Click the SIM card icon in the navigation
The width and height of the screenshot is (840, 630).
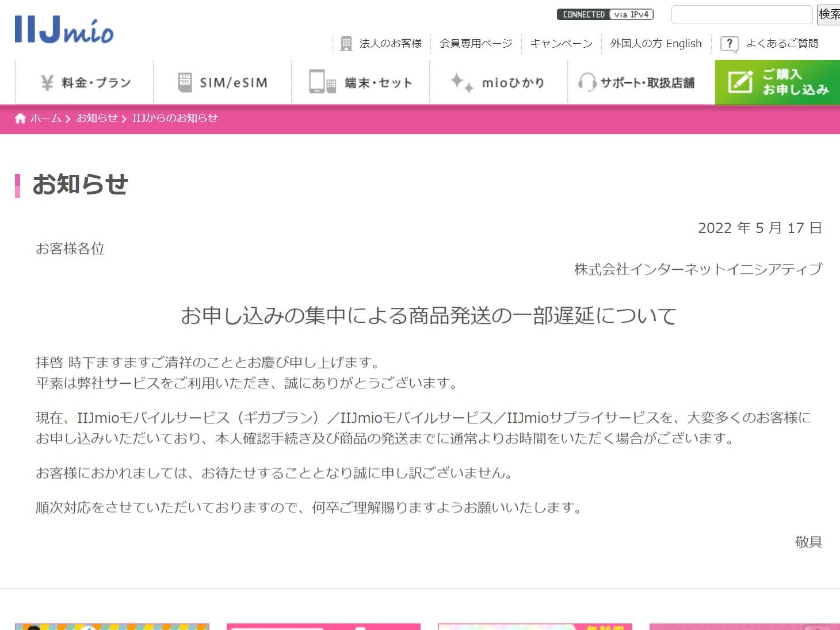click(185, 83)
